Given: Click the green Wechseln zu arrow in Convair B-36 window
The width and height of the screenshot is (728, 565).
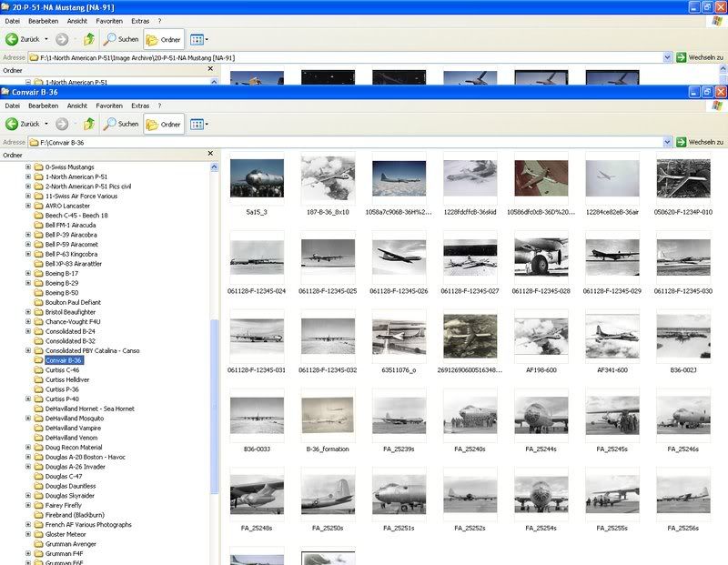Looking at the screenshot, I should pos(681,142).
